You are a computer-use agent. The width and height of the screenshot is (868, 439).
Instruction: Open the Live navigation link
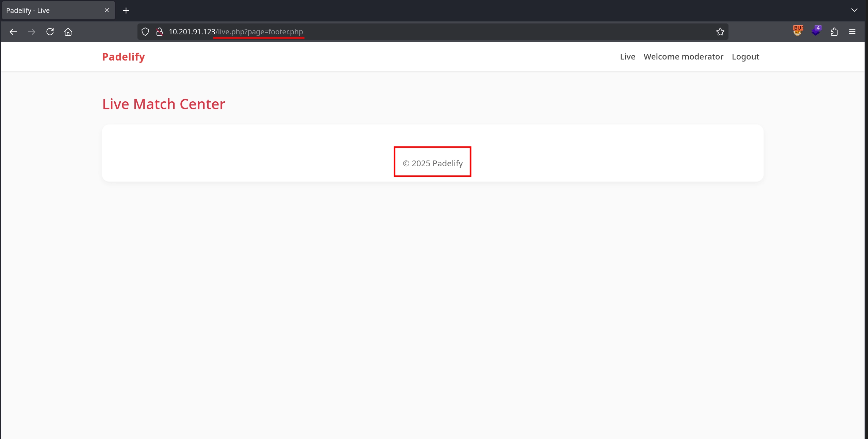tap(627, 57)
